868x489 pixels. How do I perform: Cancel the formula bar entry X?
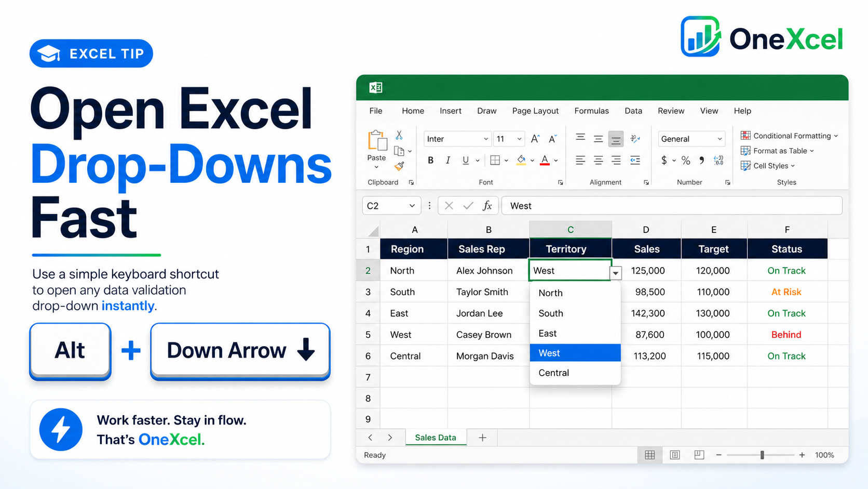coord(449,206)
